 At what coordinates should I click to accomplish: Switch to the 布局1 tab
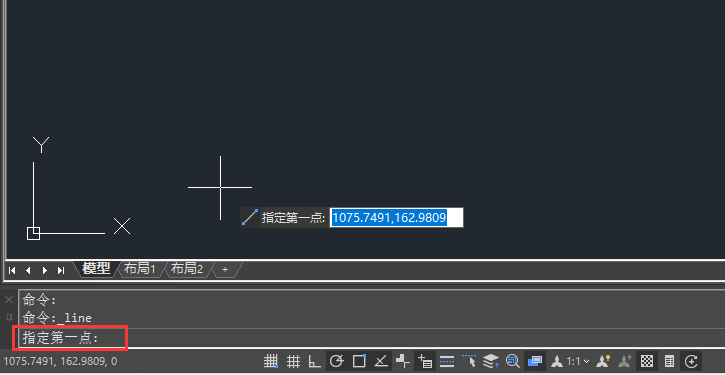click(x=140, y=269)
